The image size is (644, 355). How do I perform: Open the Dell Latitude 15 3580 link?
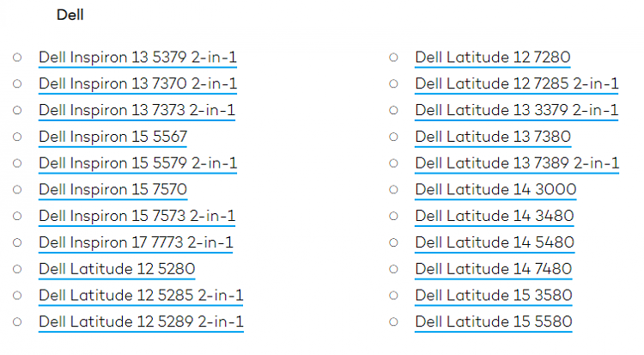tap(494, 296)
